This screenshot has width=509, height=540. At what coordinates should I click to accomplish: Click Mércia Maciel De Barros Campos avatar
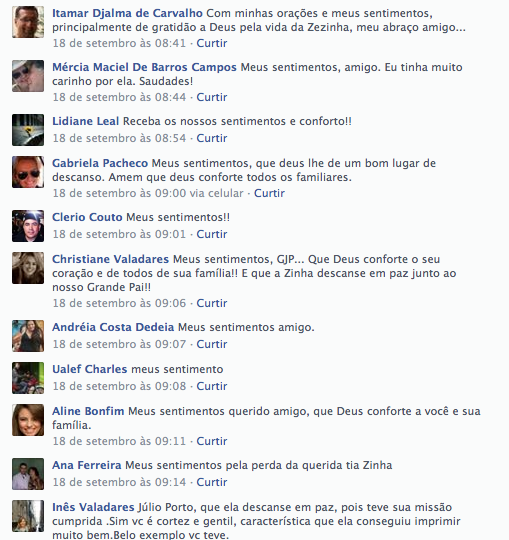point(28,76)
